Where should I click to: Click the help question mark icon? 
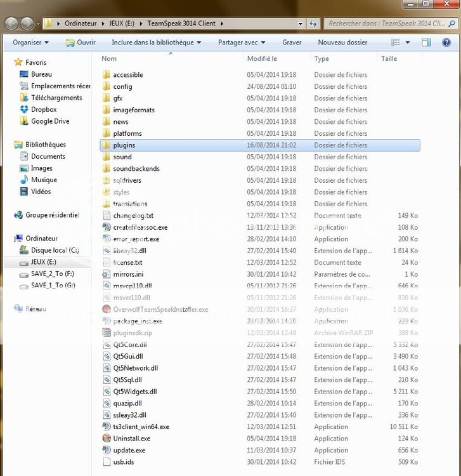(447, 43)
